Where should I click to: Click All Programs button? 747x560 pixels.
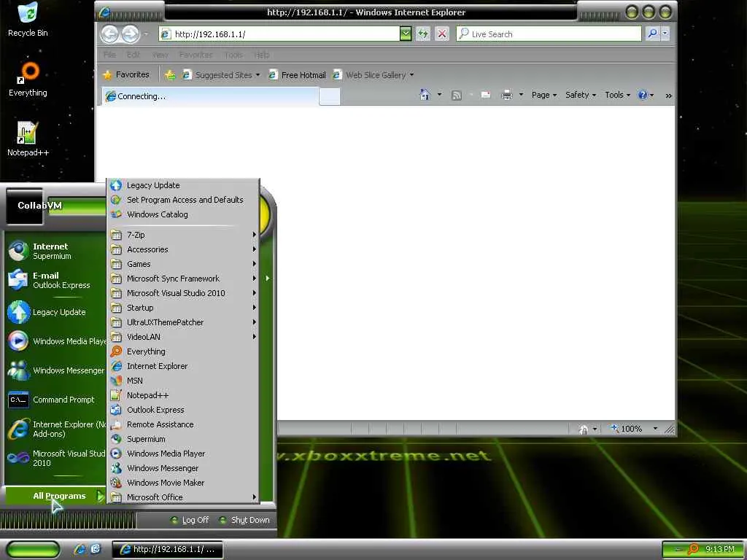(x=55, y=496)
